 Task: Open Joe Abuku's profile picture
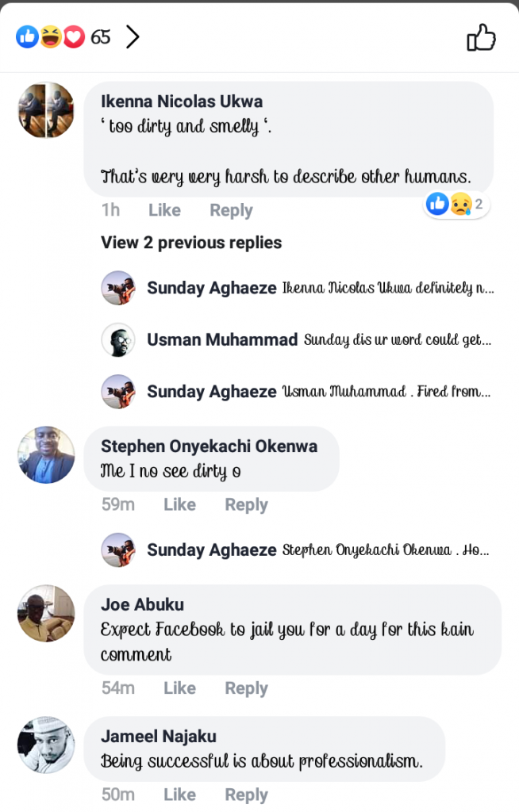coord(46,614)
